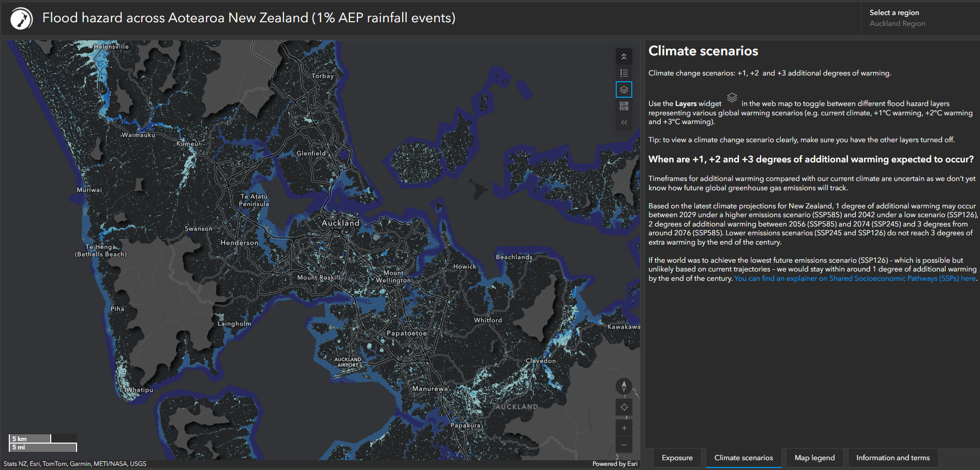Click the New Zealand logo icon
980x470 pixels.
(21, 19)
